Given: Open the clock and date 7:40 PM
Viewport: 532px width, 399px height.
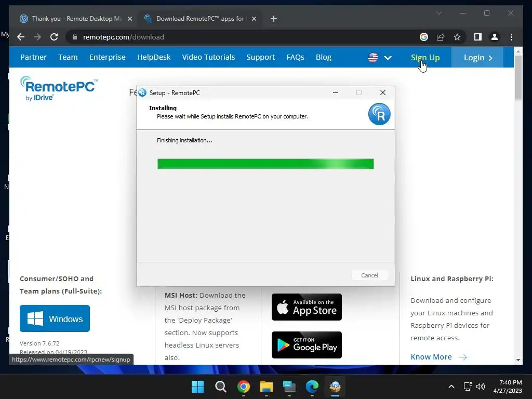Looking at the screenshot, I should point(508,387).
